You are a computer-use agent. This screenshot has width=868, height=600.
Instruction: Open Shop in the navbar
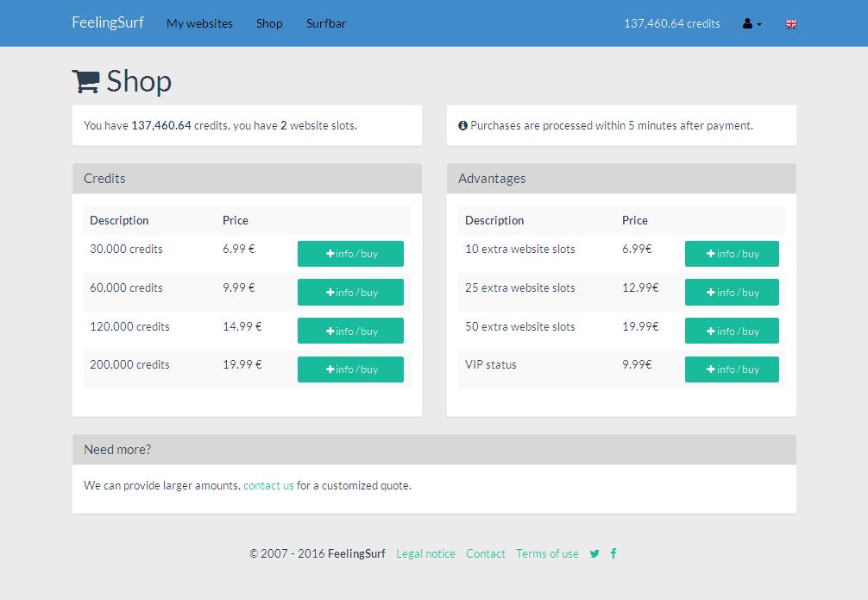[x=269, y=23]
